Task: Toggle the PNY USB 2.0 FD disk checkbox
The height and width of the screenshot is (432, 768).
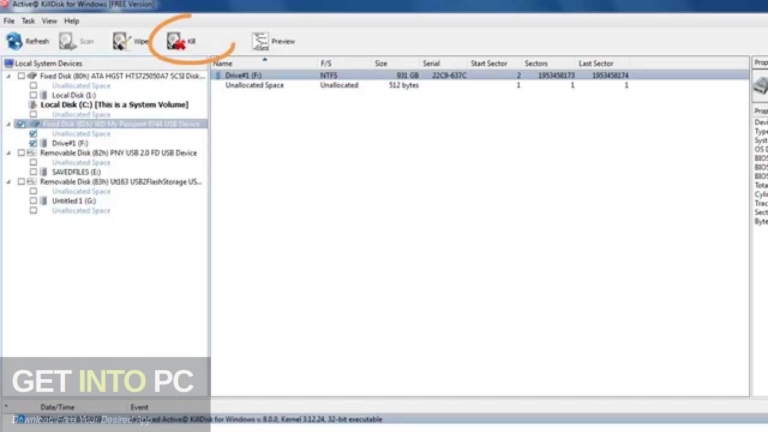Action: (21, 153)
